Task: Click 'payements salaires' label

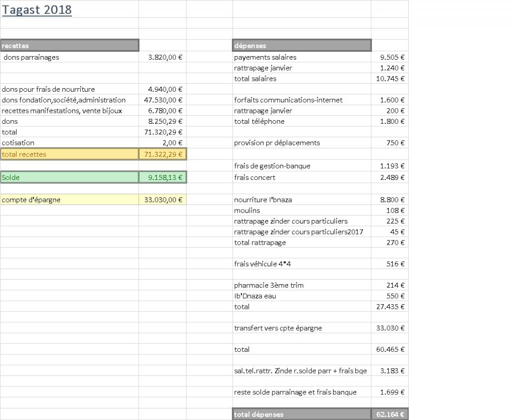Action: click(265, 57)
